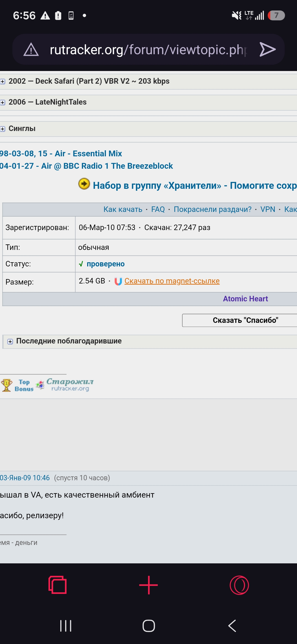Select the деньги signature text
Image resolution: width=297 pixels, height=644 pixels.
click(26, 543)
